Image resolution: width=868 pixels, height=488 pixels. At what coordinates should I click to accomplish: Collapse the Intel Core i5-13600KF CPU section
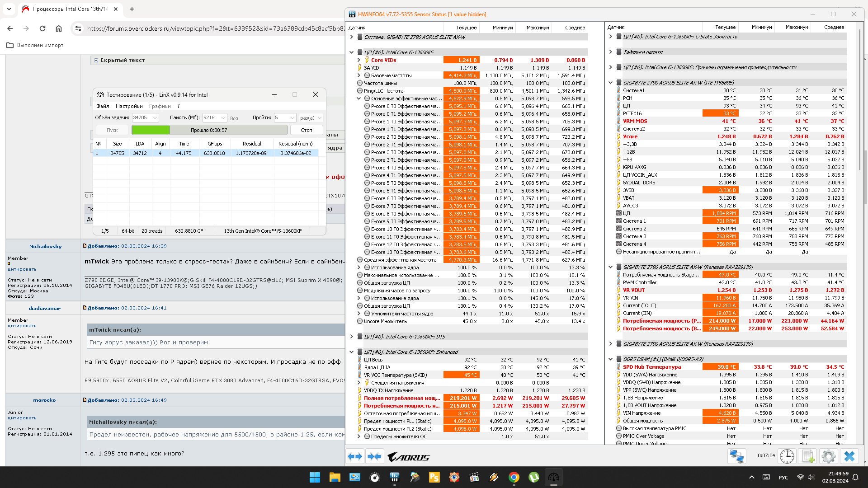(351, 52)
